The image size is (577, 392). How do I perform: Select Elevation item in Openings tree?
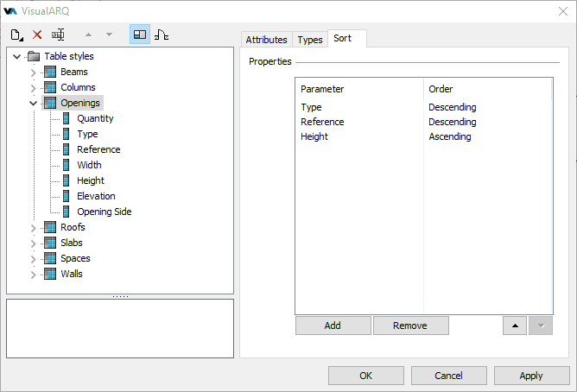pyautogui.click(x=96, y=196)
